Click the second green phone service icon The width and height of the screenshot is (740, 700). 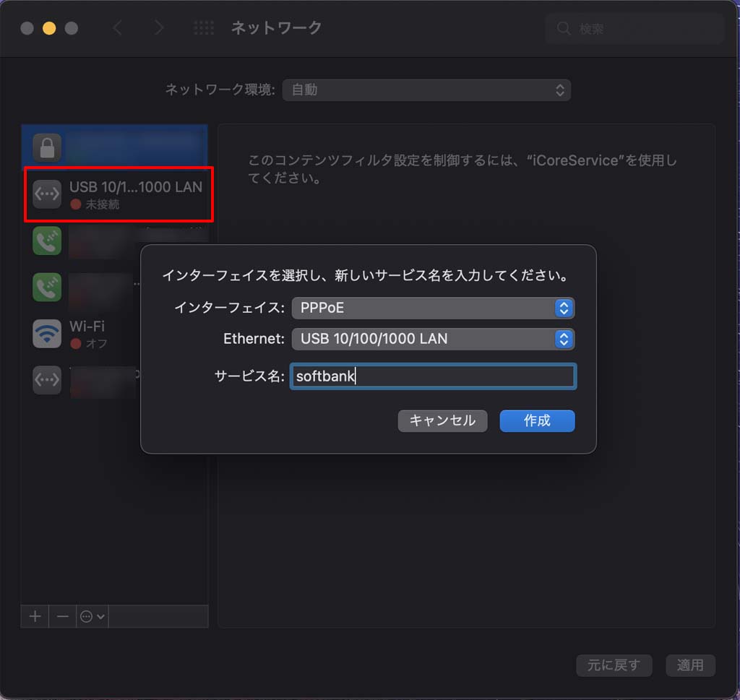[x=47, y=287]
